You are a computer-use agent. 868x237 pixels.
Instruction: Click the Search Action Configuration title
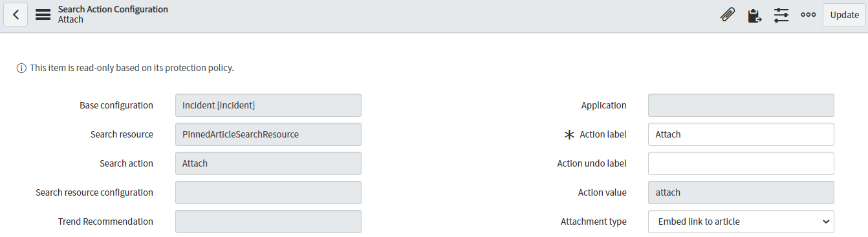click(x=113, y=10)
